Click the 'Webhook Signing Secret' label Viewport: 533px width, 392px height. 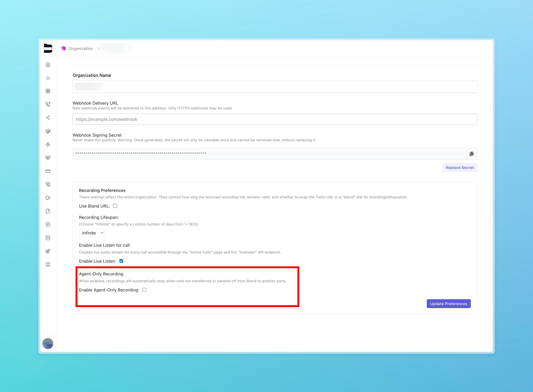click(x=97, y=135)
